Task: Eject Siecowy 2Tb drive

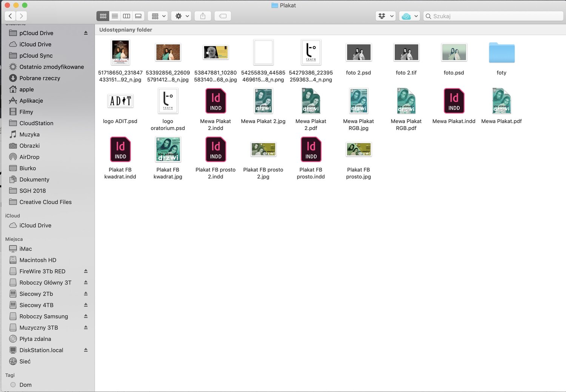Action: [86, 294]
